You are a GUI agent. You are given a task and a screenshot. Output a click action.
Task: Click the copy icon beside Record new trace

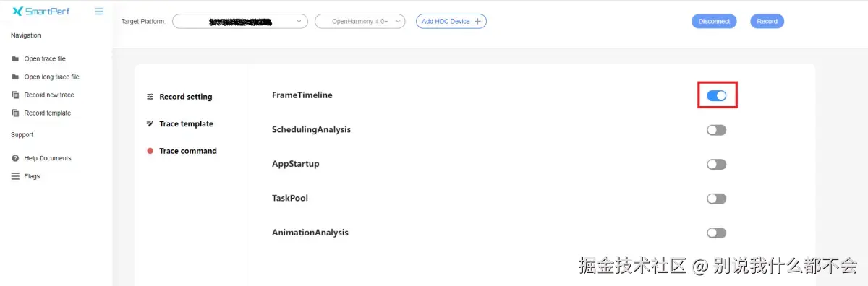click(x=16, y=95)
